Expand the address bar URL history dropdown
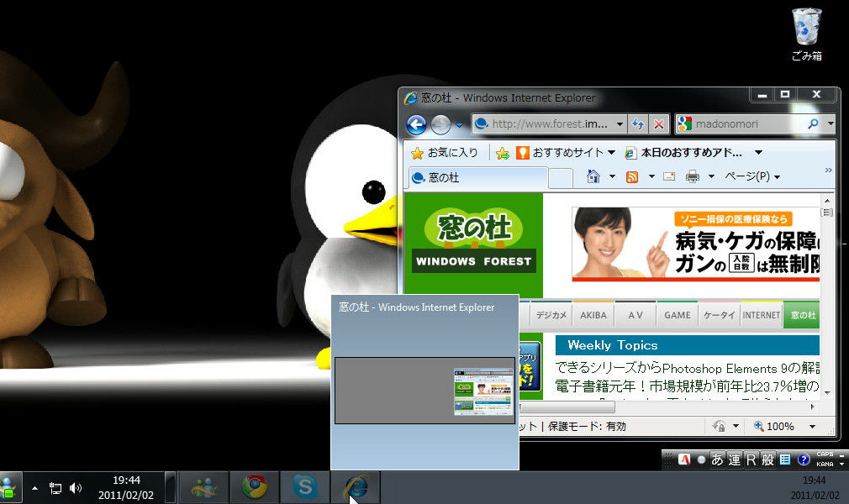Image resolution: width=849 pixels, height=504 pixels. 620,124
